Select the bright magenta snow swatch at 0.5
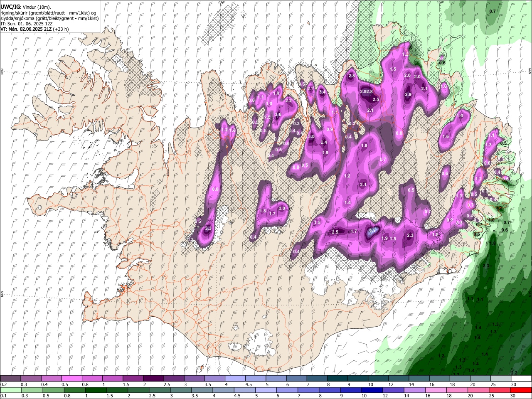532x399 pixels. 71,379
